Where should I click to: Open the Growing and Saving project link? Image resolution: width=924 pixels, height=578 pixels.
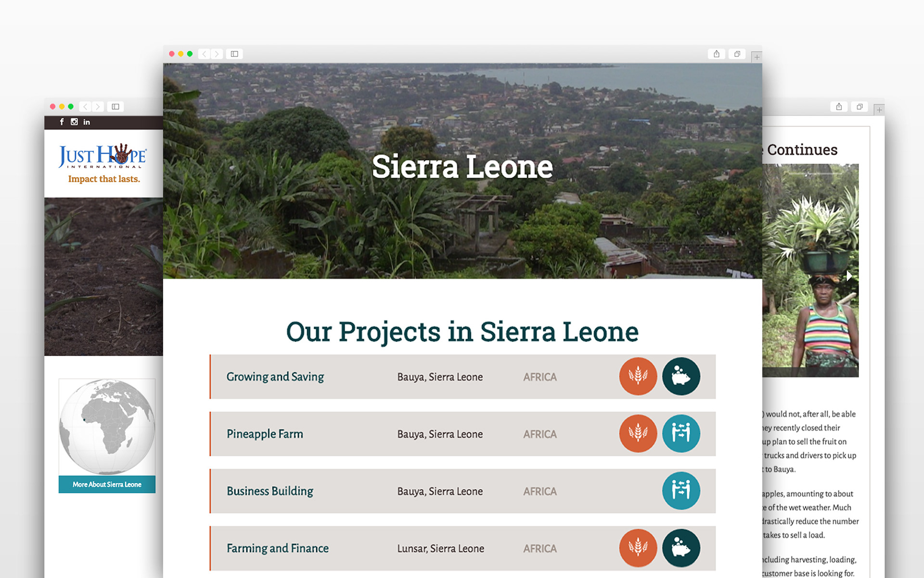[275, 377]
